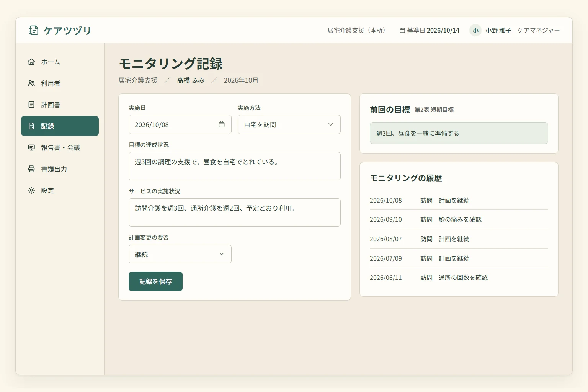Click the 目標の達成状況 text area
Image resolution: width=588 pixels, height=392 pixels.
pos(235,166)
